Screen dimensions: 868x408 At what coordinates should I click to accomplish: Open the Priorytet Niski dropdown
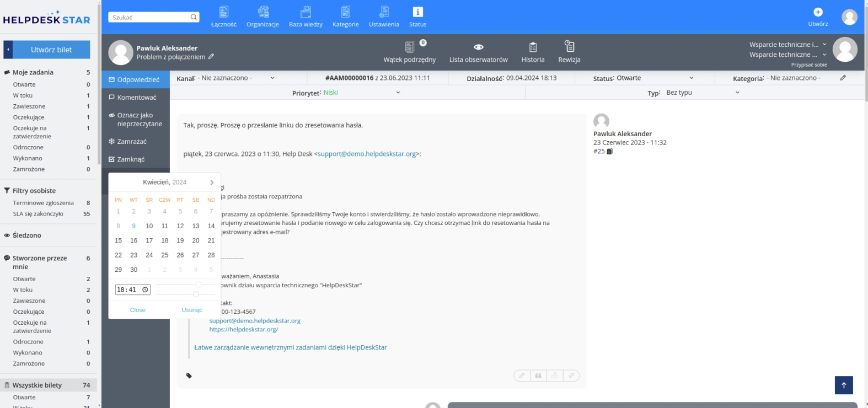point(361,93)
